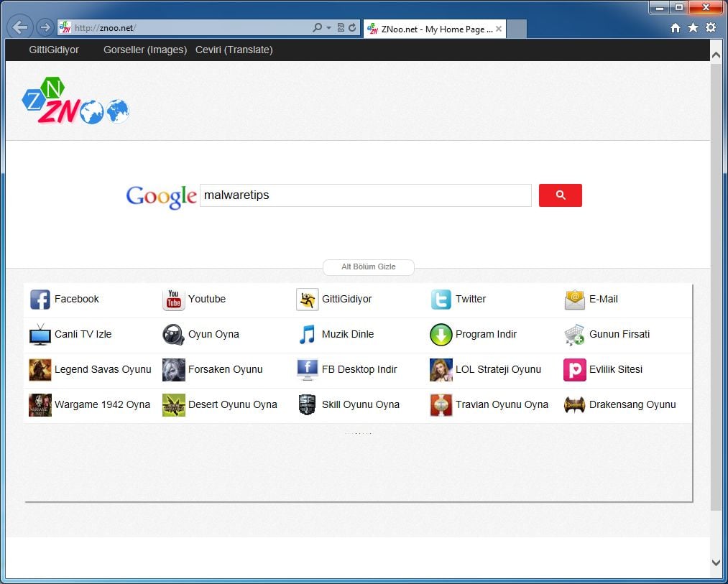The height and width of the screenshot is (584, 728).
Task: Open Favorites with the star icon
Action: point(694,28)
